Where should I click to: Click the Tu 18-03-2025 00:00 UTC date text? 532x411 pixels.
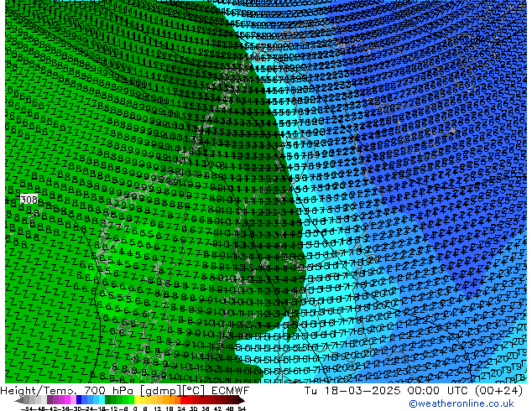(x=386, y=391)
